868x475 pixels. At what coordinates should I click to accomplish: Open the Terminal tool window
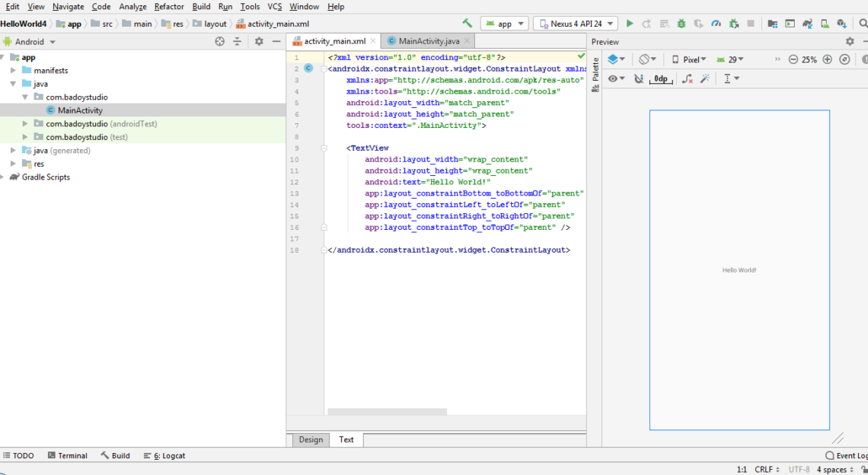click(x=67, y=455)
